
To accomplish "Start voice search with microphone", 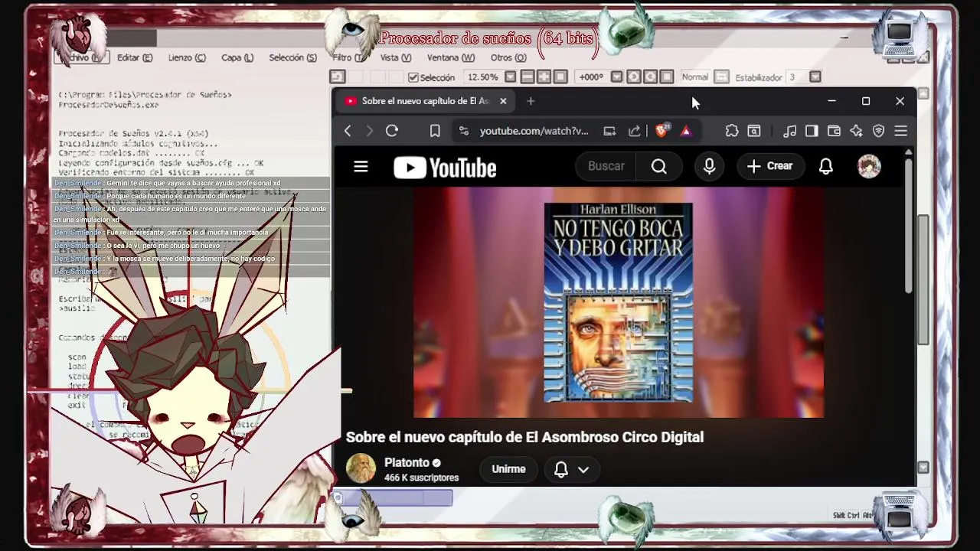I will 709,166.
